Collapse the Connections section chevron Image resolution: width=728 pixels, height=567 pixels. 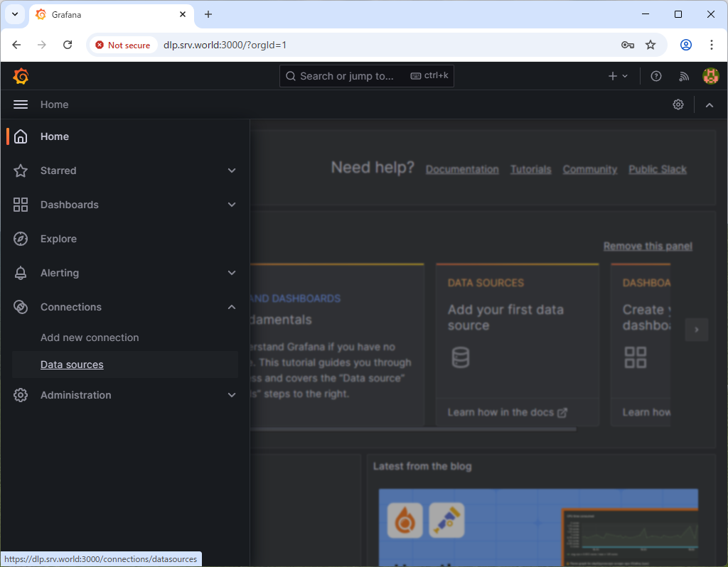click(x=232, y=307)
